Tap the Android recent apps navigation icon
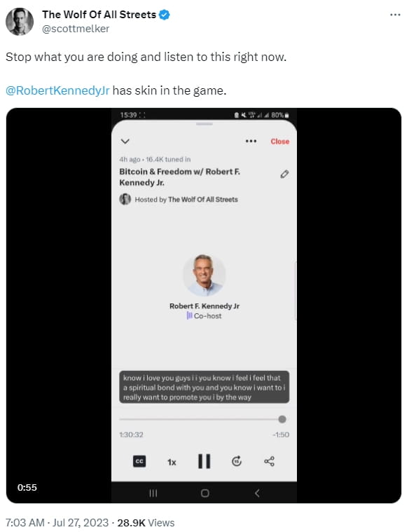409x532 pixels. (153, 493)
